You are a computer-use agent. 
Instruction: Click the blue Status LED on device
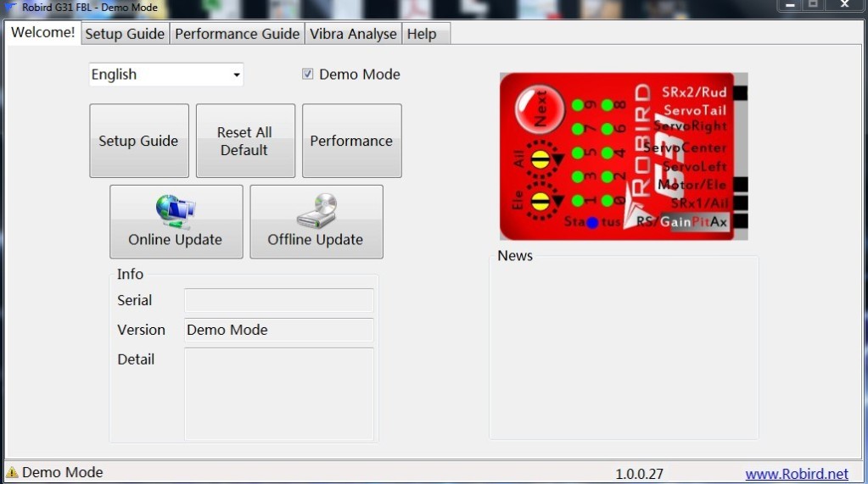pyautogui.click(x=592, y=222)
